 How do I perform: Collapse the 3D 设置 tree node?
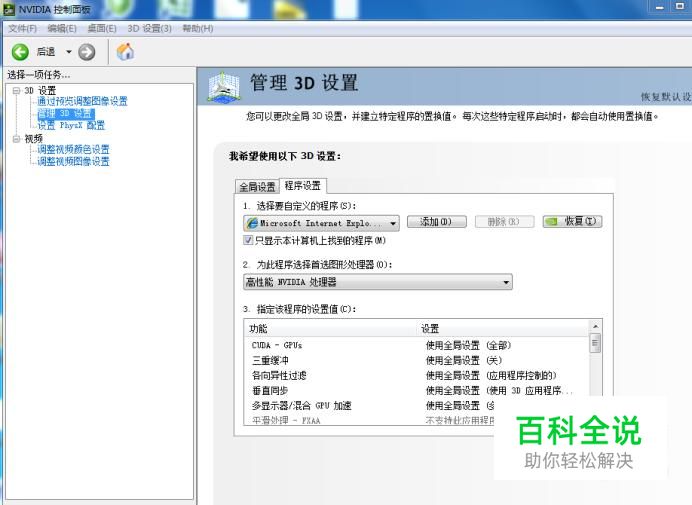[16, 90]
